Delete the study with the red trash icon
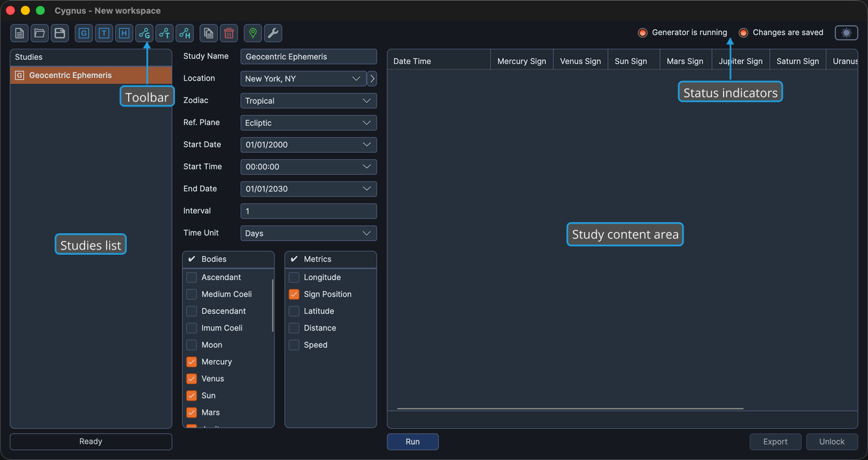 (x=229, y=33)
